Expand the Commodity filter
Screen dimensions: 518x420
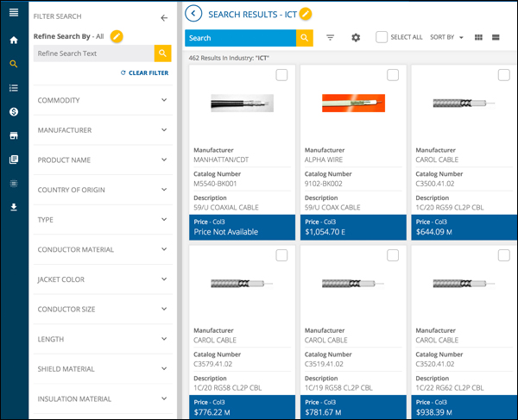coord(103,100)
